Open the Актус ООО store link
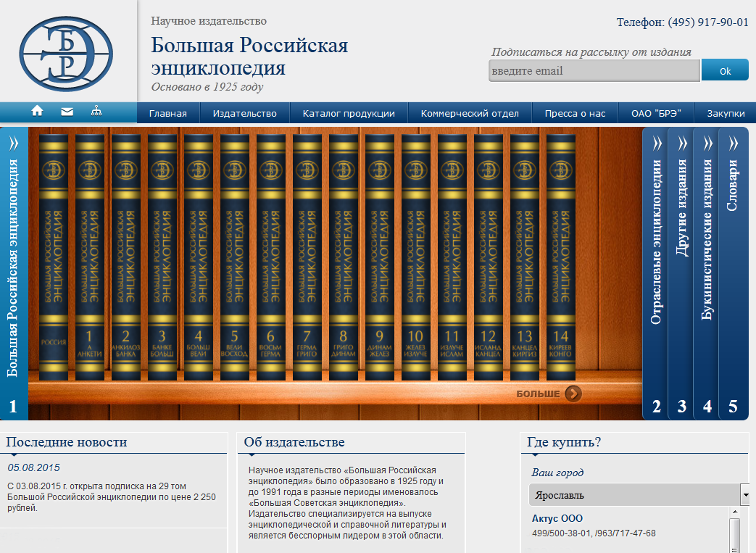The width and height of the screenshot is (756, 553). click(x=557, y=519)
